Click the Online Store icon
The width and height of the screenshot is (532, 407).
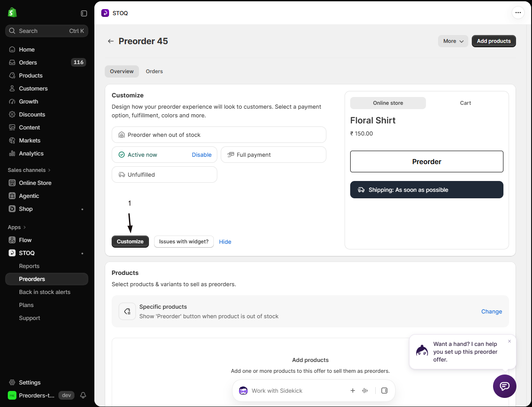(12, 183)
